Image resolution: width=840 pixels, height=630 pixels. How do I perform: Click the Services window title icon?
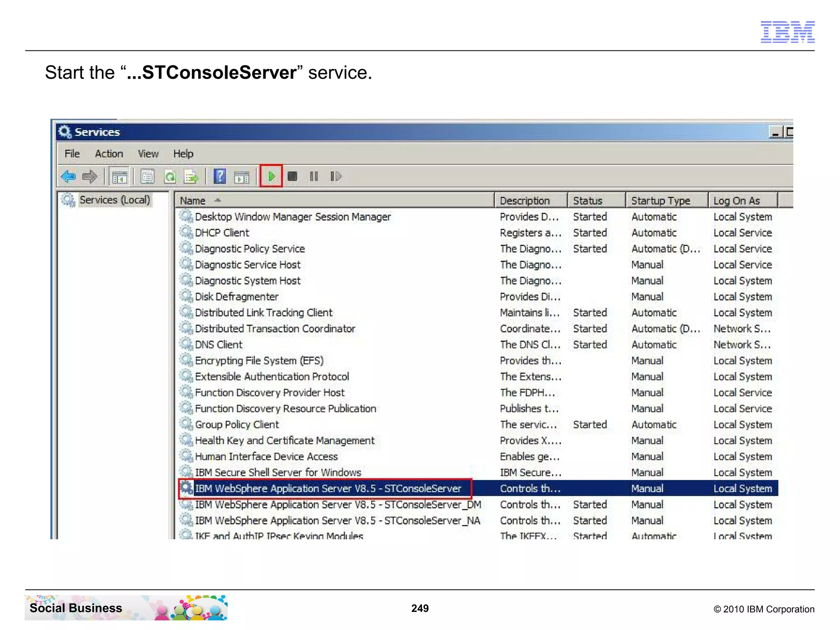(65, 132)
